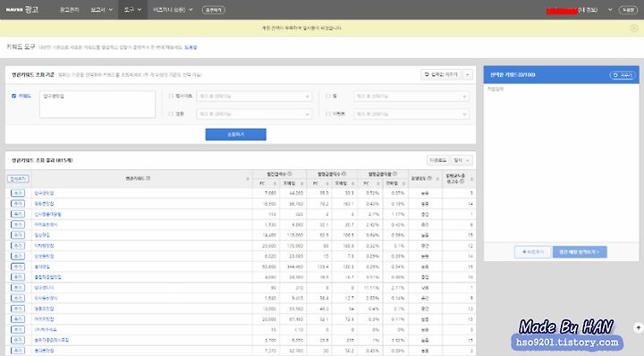Click blue estimated-performance button in selected panel
The image size is (644, 356).
pyautogui.click(x=580, y=251)
